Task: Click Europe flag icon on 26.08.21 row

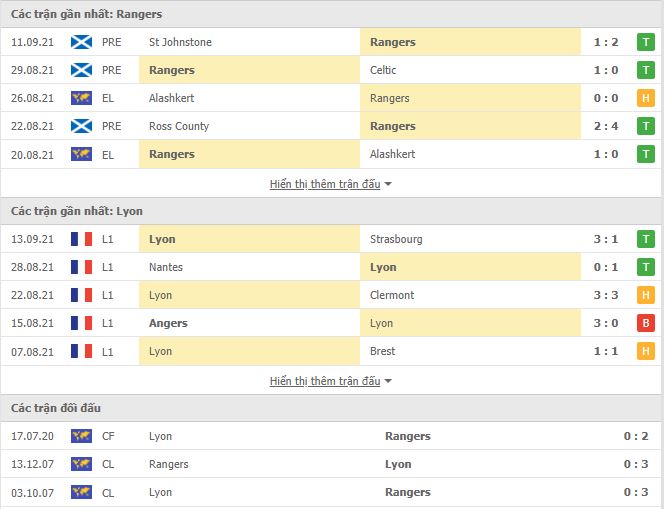Action: coord(81,98)
